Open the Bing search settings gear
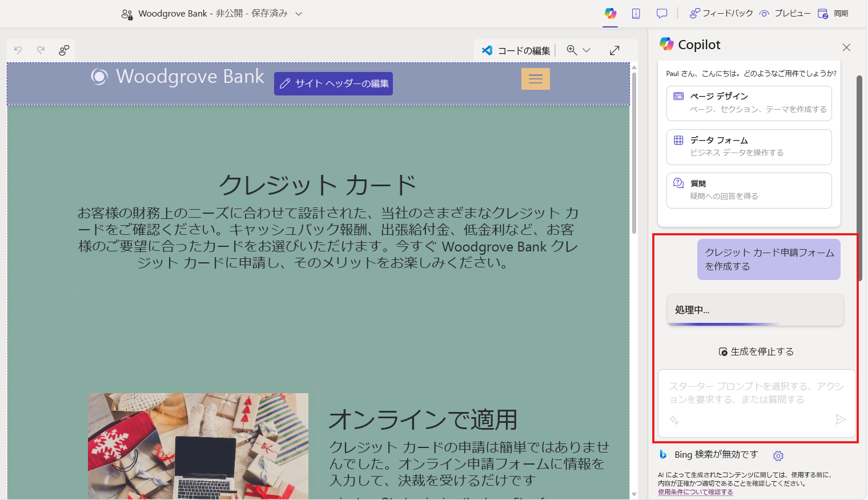This screenshot has height=500, width=868. pyautogui.click(x=778, y=455)
